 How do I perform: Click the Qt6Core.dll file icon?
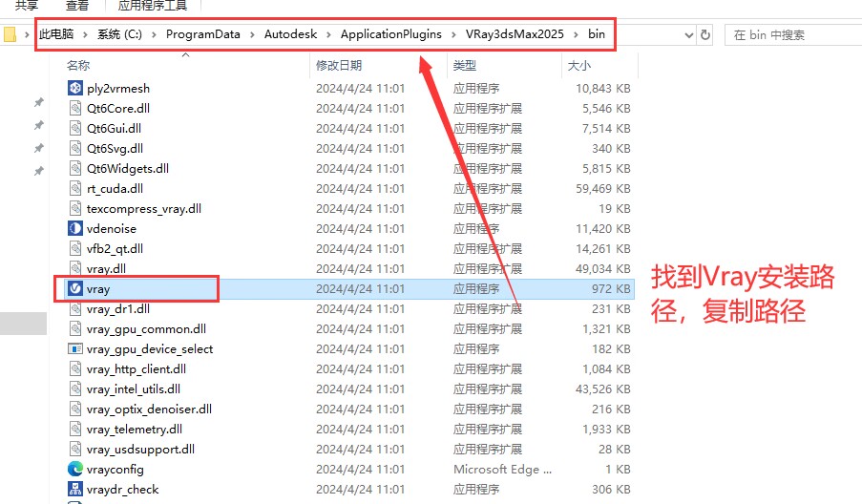point(75,108)
